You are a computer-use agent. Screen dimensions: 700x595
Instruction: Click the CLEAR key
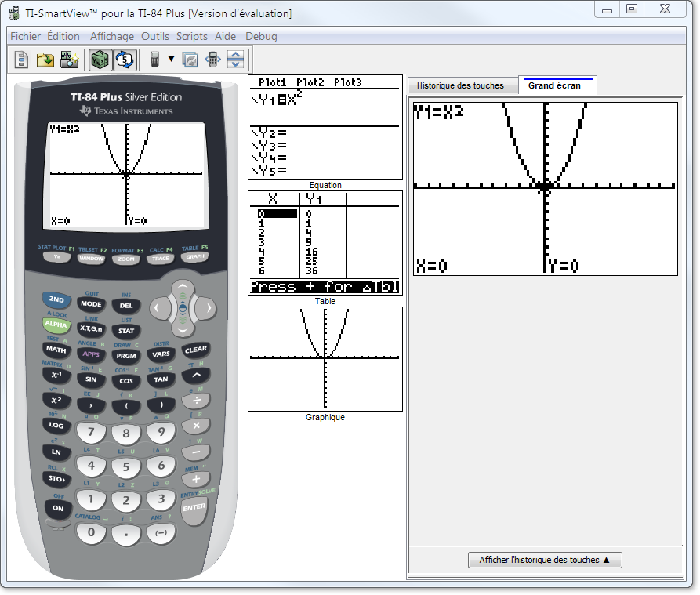tap(195, 350)
